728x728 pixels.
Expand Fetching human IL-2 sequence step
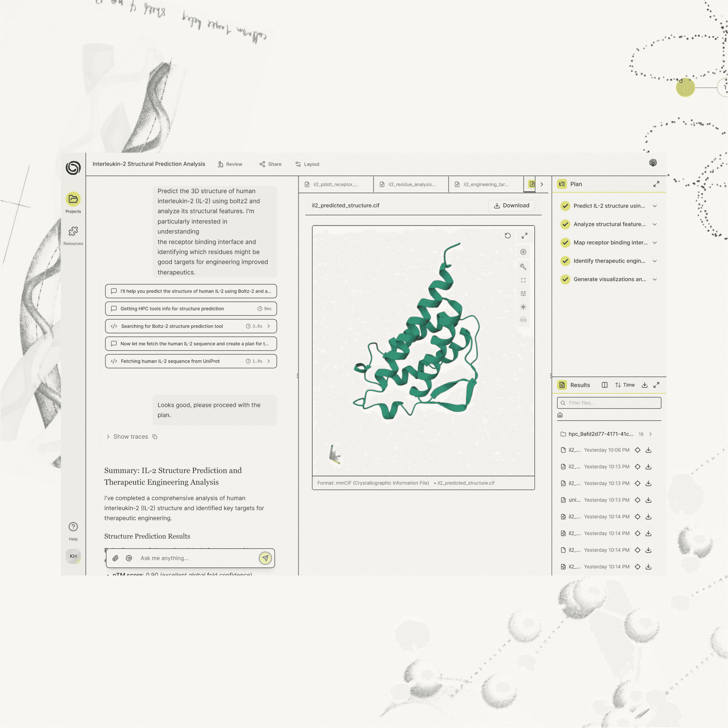[269, 361]
